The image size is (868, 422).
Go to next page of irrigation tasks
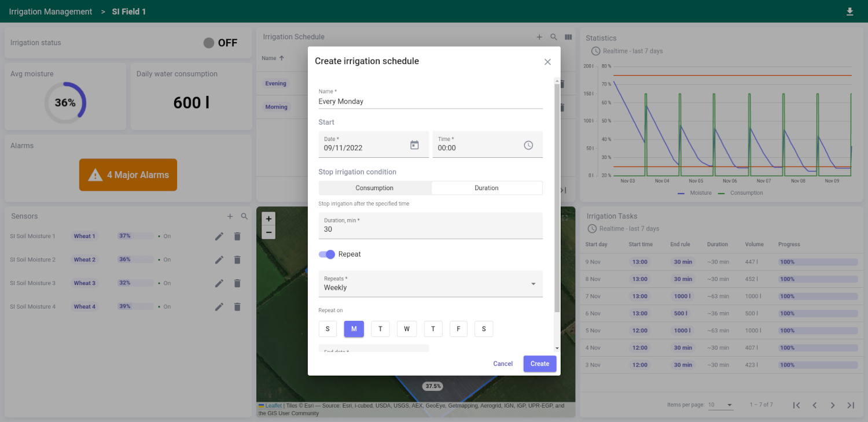tap(832, 405)
